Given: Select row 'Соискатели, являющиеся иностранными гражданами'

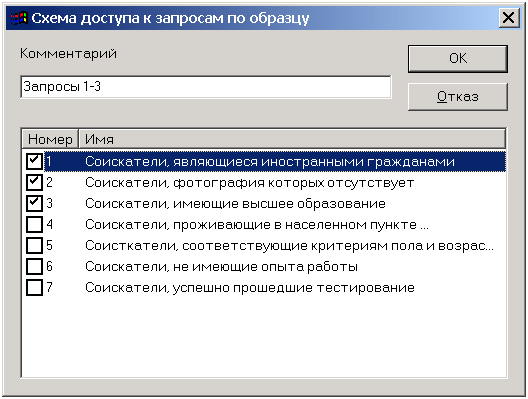Looking at the screenshot, I should click(275, 161).
